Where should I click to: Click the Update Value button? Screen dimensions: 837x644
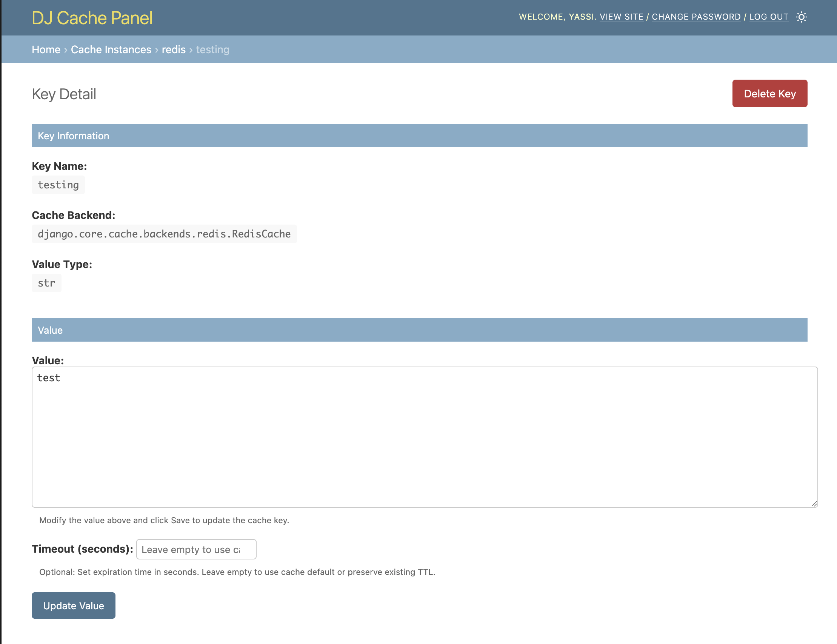pos(73,605)
